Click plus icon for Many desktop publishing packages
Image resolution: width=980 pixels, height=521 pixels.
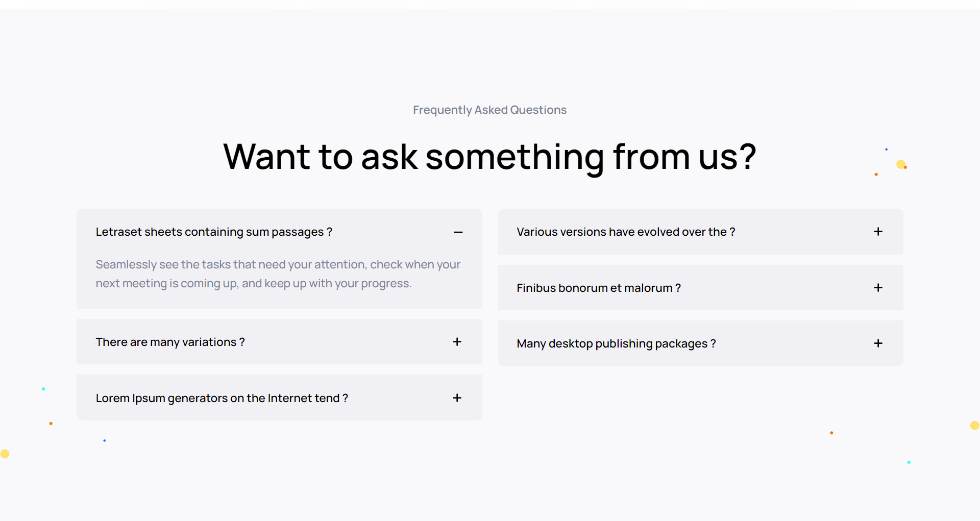(878, 343)
